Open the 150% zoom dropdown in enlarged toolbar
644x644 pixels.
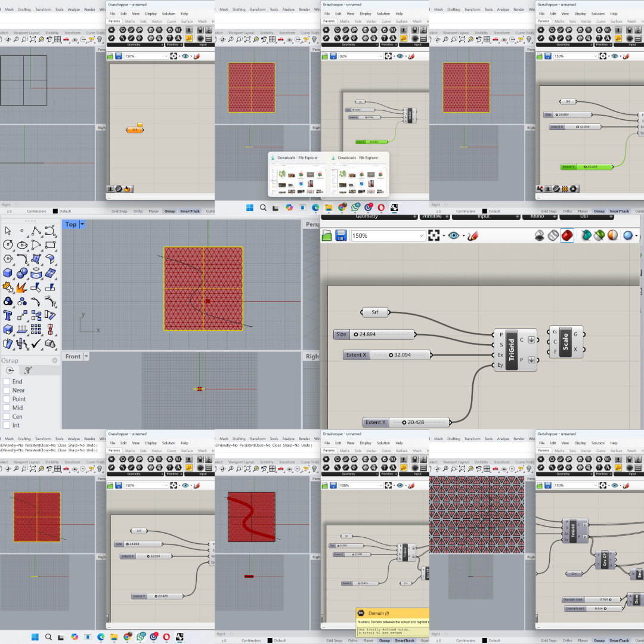pyautogui.click(x=388, y=236)
